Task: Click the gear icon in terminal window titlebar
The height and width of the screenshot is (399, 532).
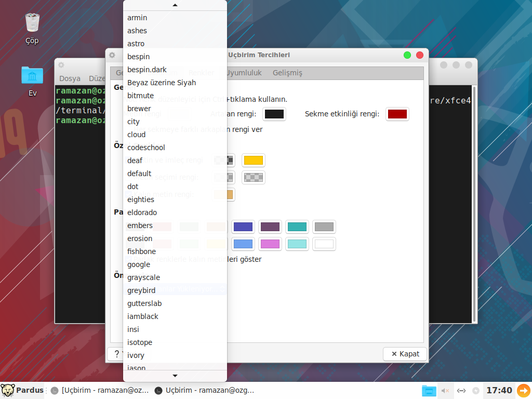Action: point(61,65)
